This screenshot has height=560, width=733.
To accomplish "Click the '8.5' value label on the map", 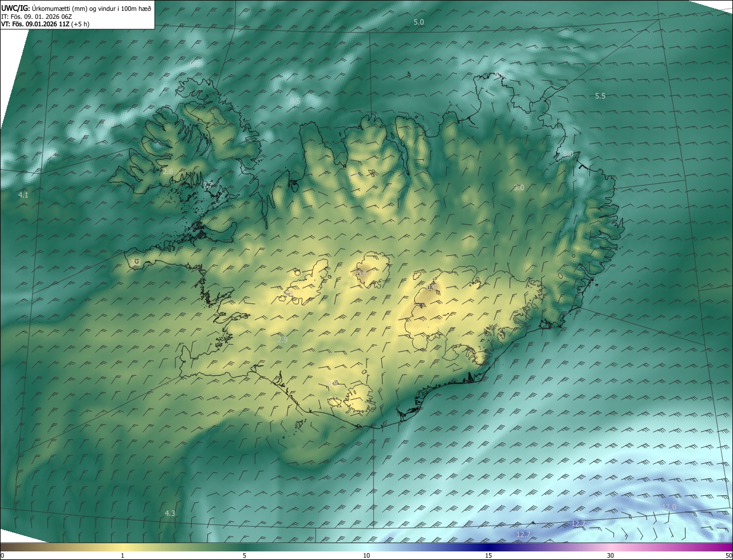I will coord(295,101).
